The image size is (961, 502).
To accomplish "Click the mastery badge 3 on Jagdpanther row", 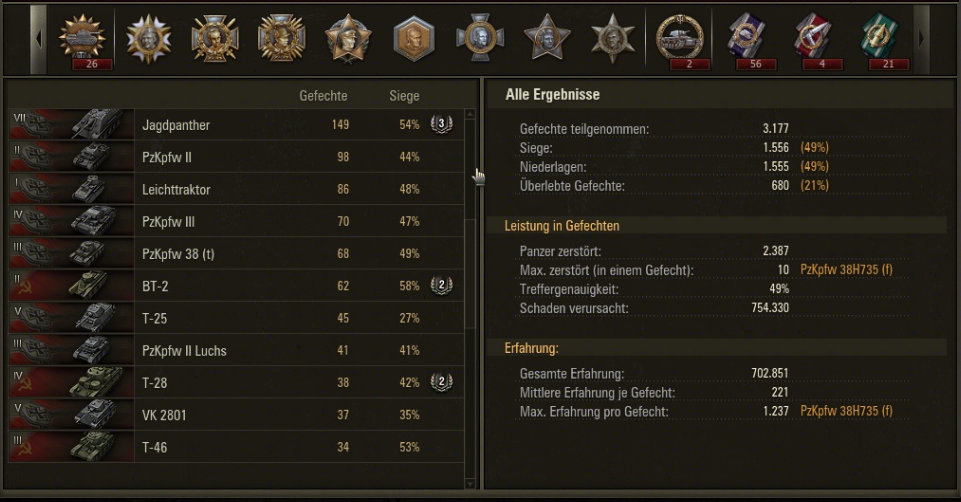I will (441, 125).
